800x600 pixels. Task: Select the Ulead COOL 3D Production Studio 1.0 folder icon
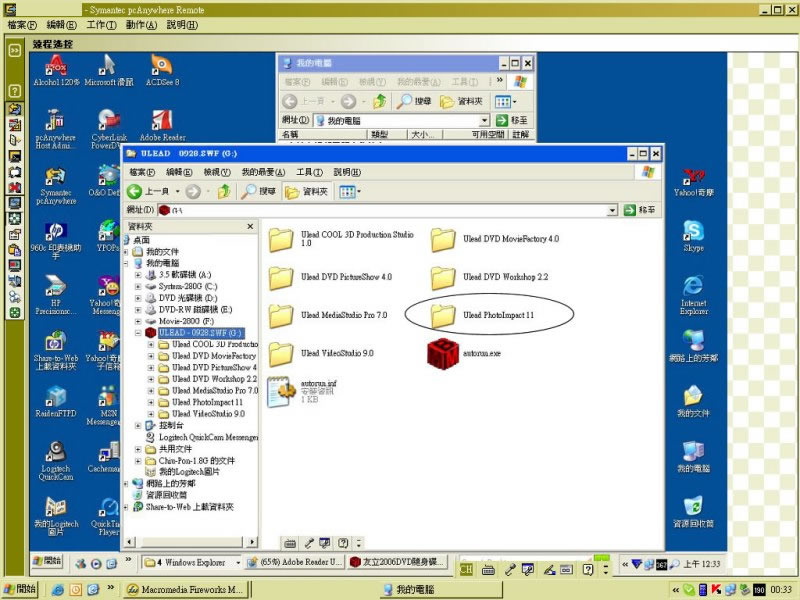tap(281, 240)
